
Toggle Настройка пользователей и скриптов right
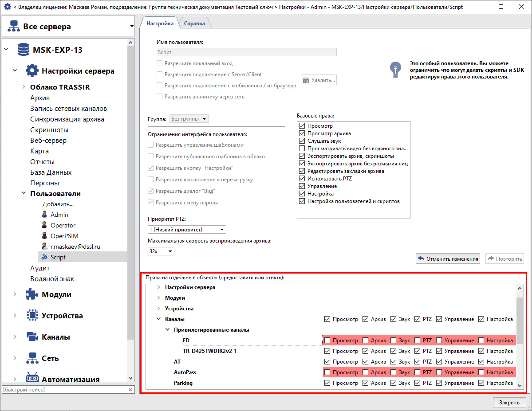[302, 201]
